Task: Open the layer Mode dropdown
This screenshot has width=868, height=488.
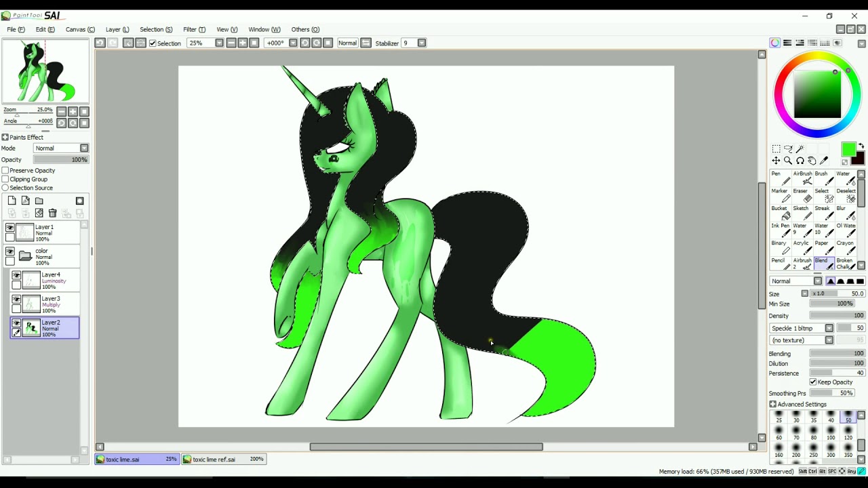Action: (x=61, y=148)
